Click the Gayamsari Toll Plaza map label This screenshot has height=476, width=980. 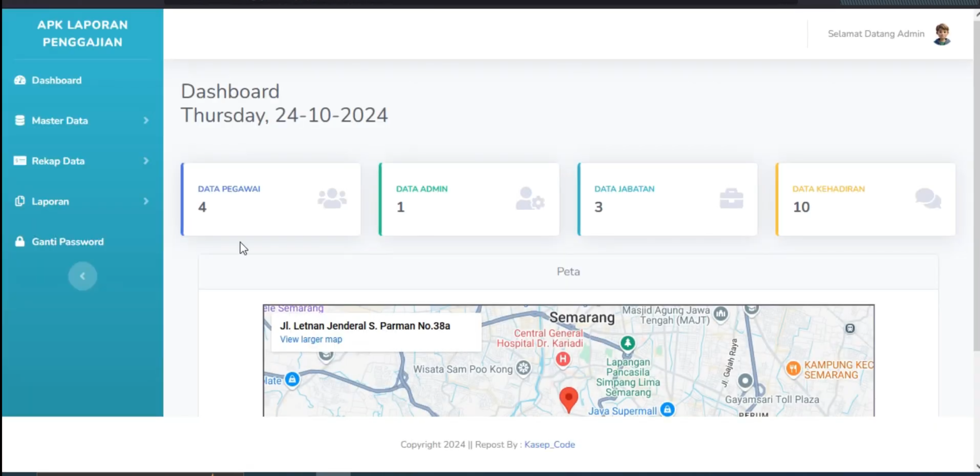[x=772, y=400]
